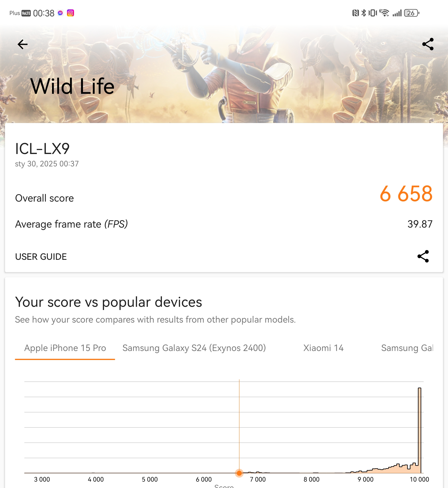This screenshot has height=488, width=448.
Task: Tap the share icon in header
Action: pos(428,44)
